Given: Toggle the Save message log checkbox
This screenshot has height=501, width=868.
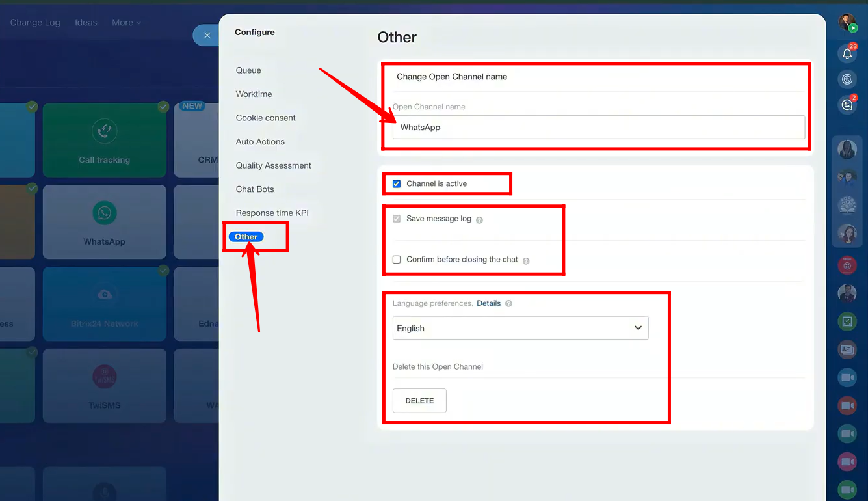Looking at the screenshot, I should 397,219.
